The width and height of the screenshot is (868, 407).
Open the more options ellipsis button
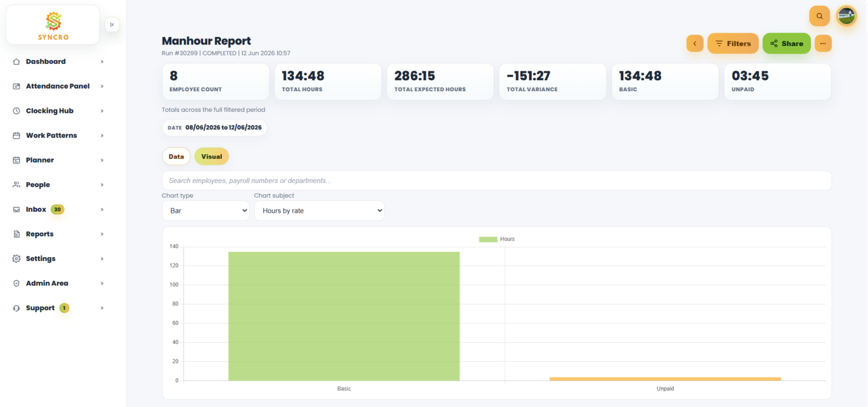pyautogui.click(x=823, y=43)
